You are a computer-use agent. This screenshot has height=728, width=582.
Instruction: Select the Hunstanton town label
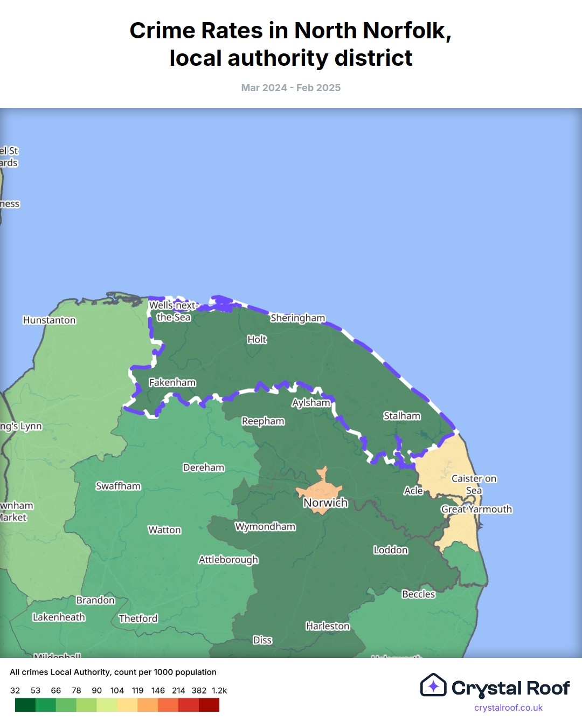tap(49, 320)
